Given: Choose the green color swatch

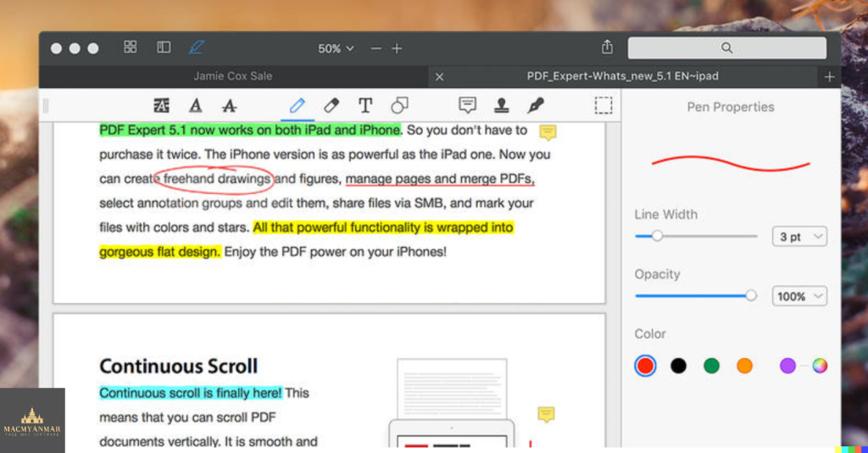Looking at the screenshot, I should coord(711,366).
